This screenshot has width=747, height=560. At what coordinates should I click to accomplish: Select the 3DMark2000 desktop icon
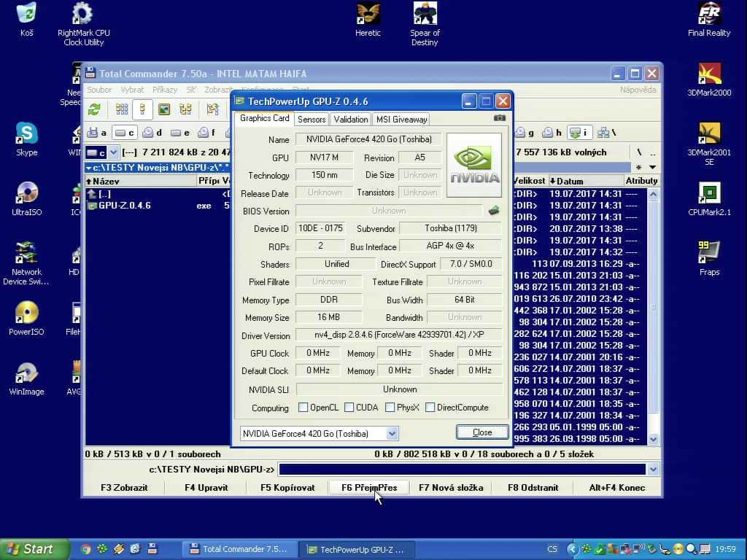pyautogui.click(x=708, y=80)
